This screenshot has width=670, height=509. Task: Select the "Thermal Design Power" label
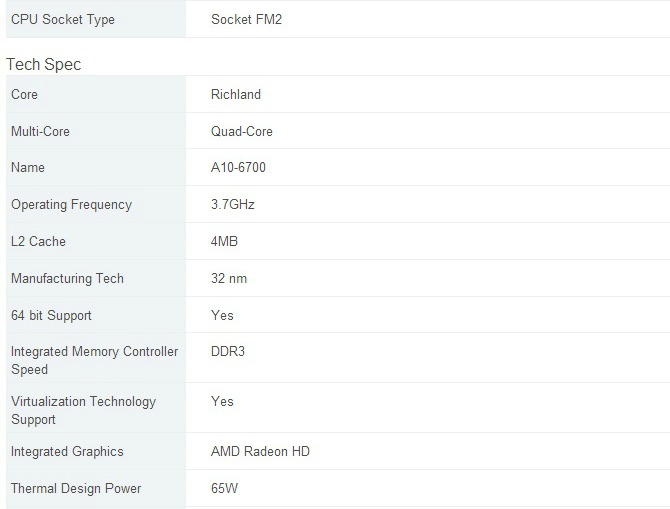coord(76,489)
